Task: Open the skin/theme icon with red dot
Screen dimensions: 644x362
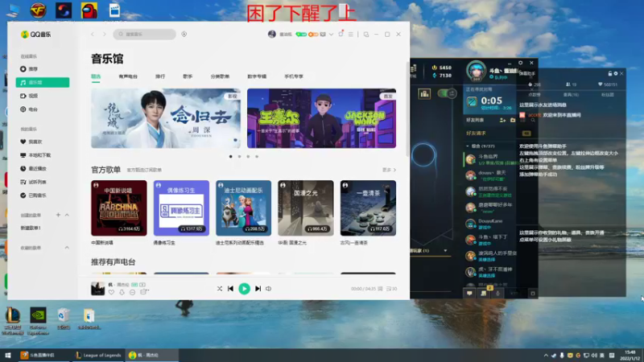Action: tap(341, 34)
